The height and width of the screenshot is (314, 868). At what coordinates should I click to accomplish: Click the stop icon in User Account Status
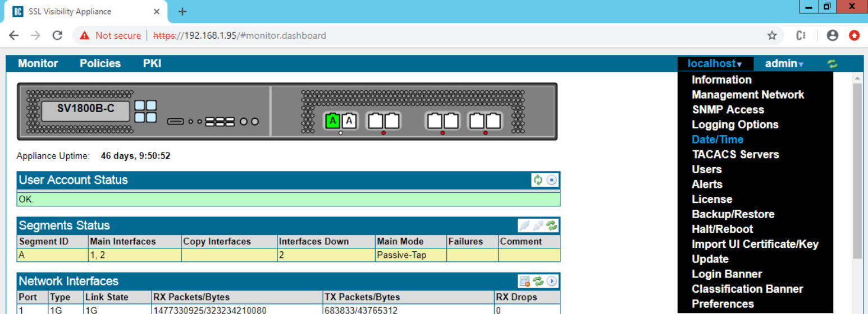coord(552,180)
